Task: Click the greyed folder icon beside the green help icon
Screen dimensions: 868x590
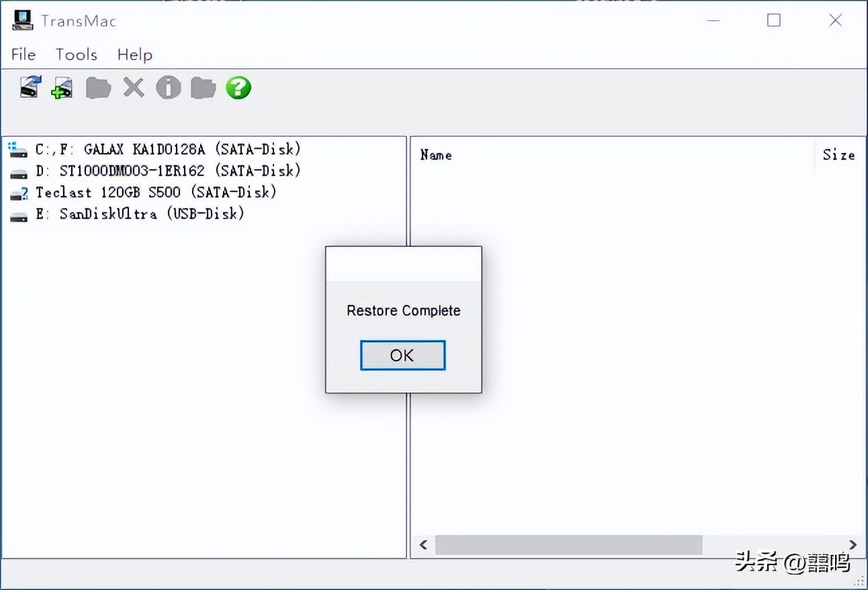Action: tap(204, 87)
